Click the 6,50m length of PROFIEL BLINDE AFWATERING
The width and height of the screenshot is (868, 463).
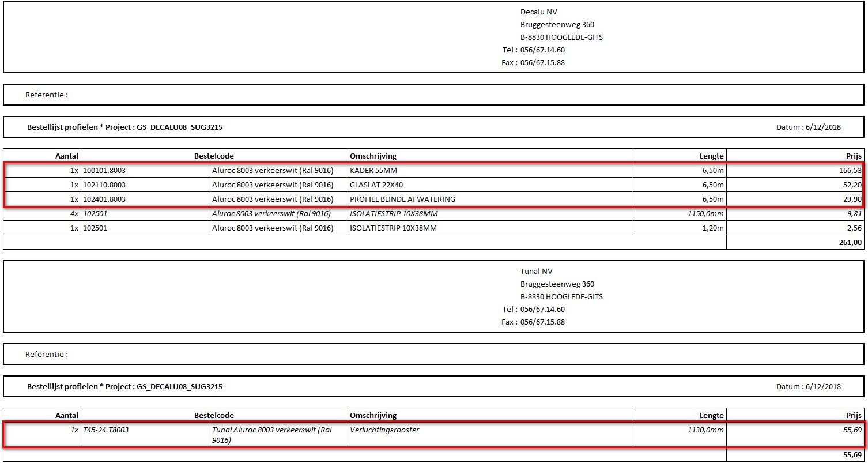click(713, 199)
